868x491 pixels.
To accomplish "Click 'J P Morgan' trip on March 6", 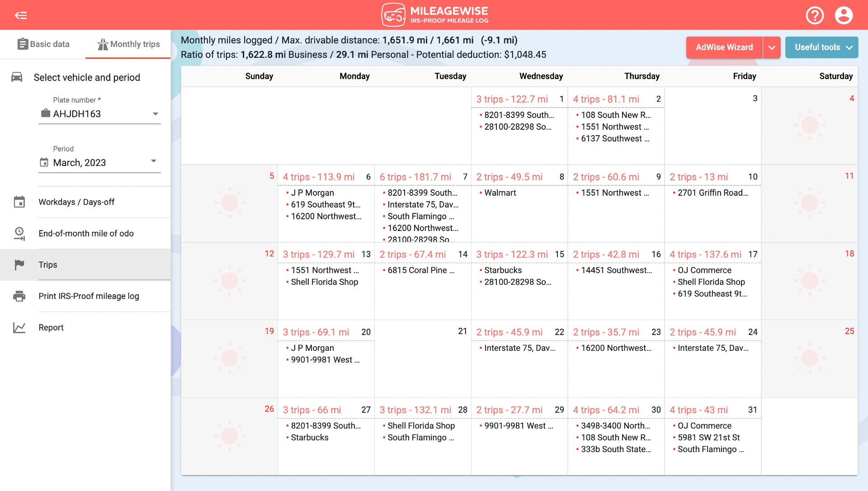I will click(312, 193).
